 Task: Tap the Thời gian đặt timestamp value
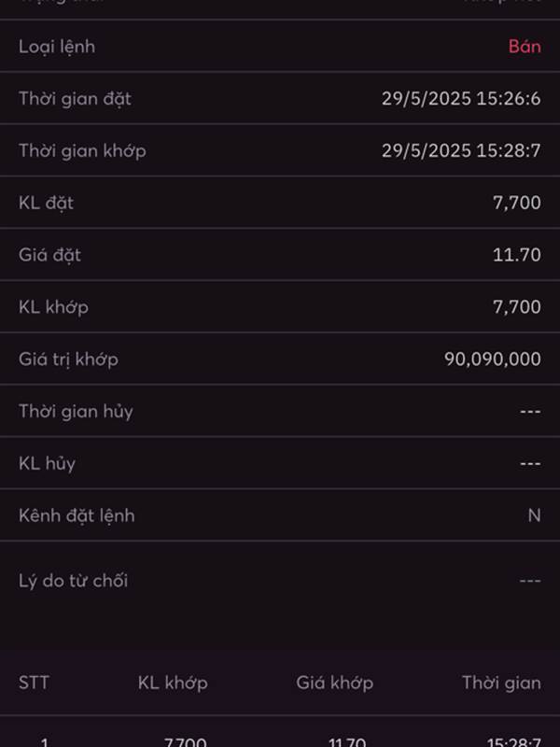pyautogui.click(x=461, y=99)
